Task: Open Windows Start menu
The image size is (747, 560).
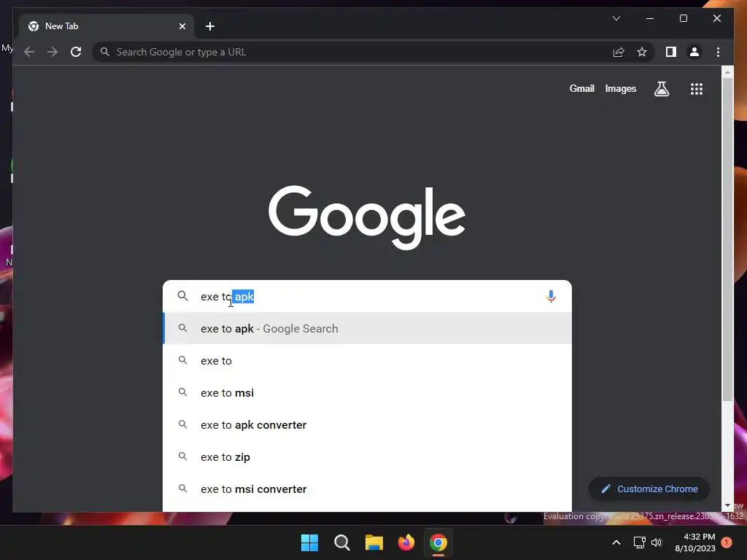Action: (x=309, y=542)
